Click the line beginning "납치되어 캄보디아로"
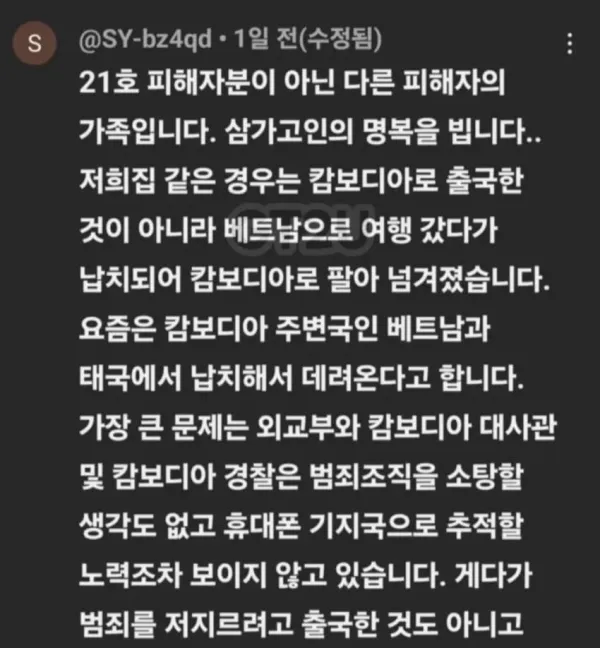600x648 pixels. pos(314,280)
